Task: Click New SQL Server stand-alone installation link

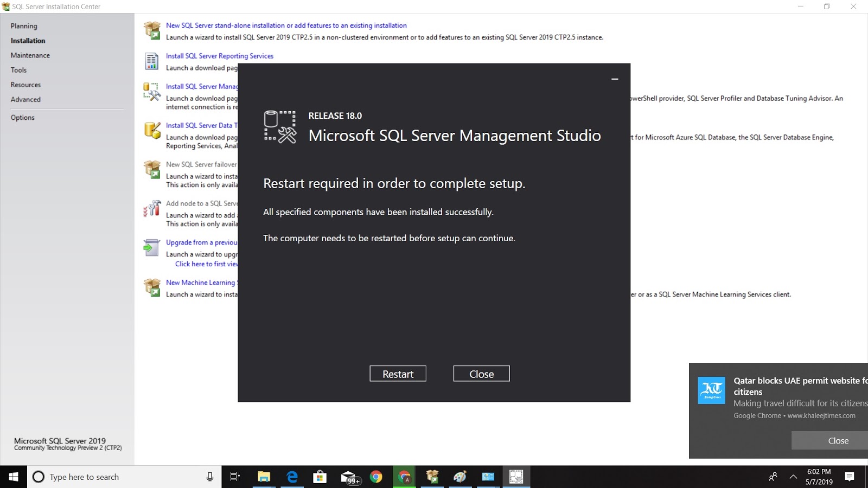Action: [286, 25]
